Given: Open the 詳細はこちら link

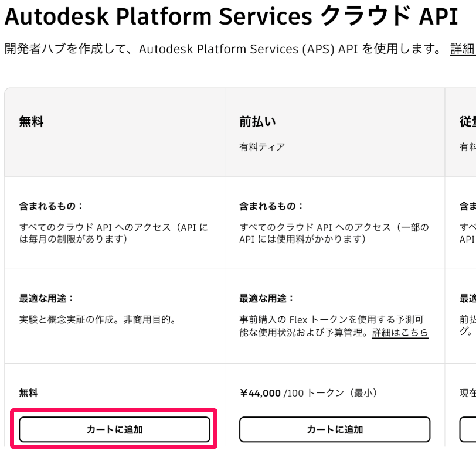Looking at the screenshot, I should tap(400, 332).
